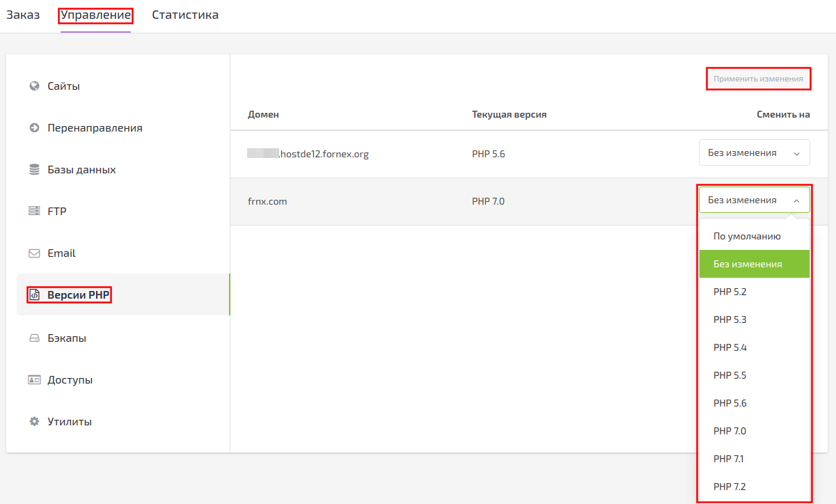Open the Статистика tab
The width and height of the screenshot is (836, 504).
tap(185, 15)
